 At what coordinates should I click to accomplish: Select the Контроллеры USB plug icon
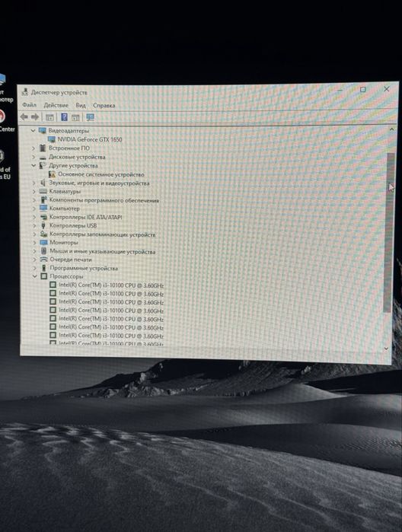click(43, 225)
